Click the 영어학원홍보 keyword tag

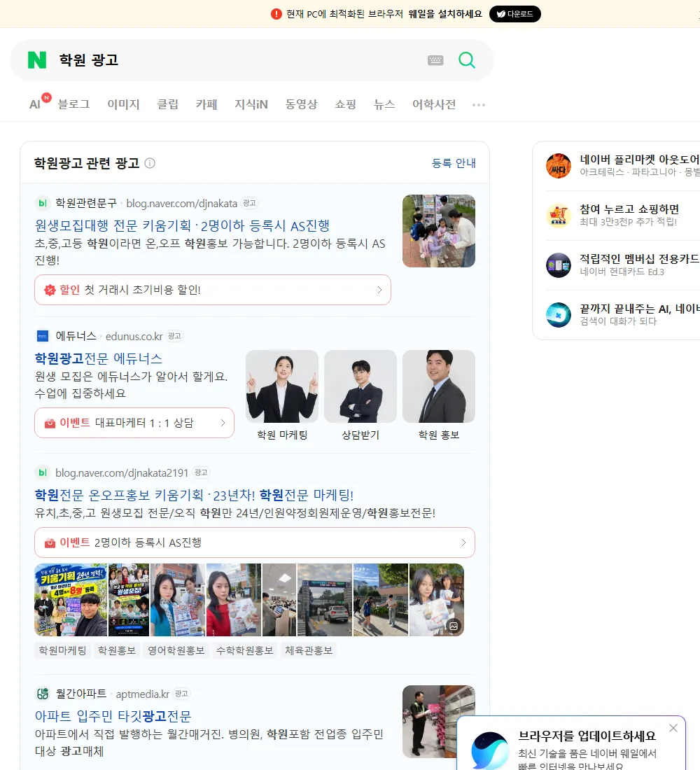176,650
